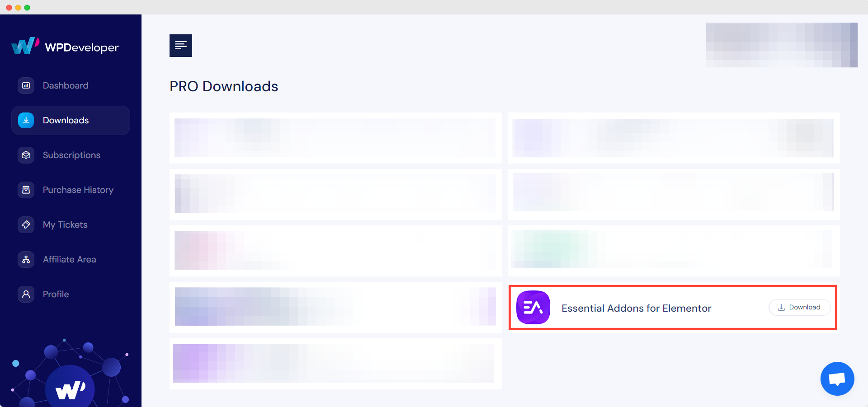
Task: Click the My Tickets tag icon
Action: click(26, 225)
